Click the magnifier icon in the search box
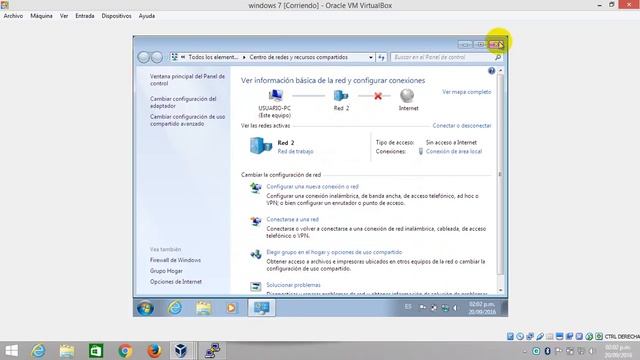Image resolution: width=640 pixels, height=360 pixels. (498, 58)
